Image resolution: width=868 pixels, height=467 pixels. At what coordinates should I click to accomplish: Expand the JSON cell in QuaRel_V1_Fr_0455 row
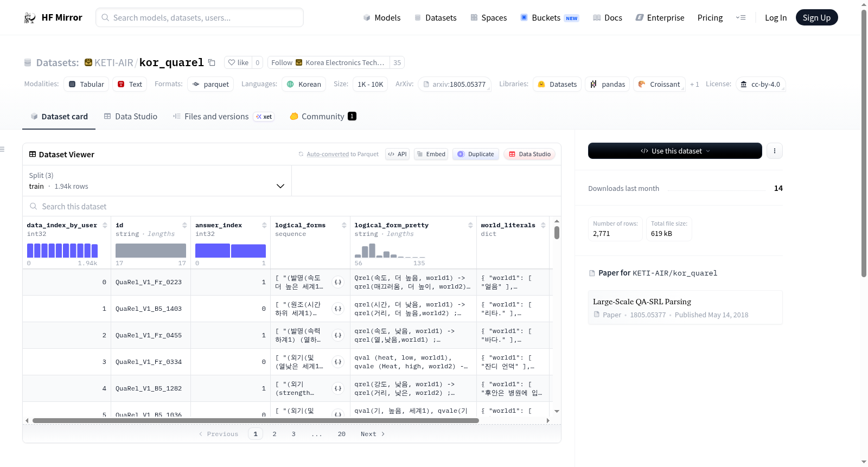[338, 335]
